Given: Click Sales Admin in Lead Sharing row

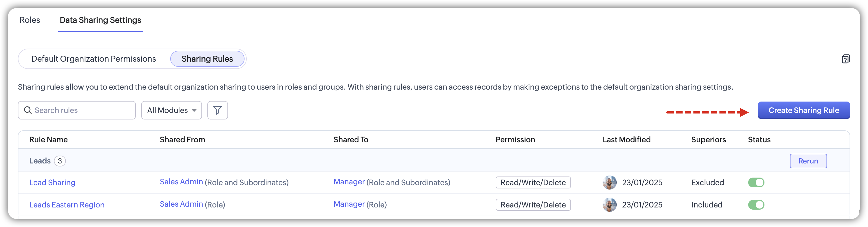Looking at the screenshot, I should click(181, 182).
